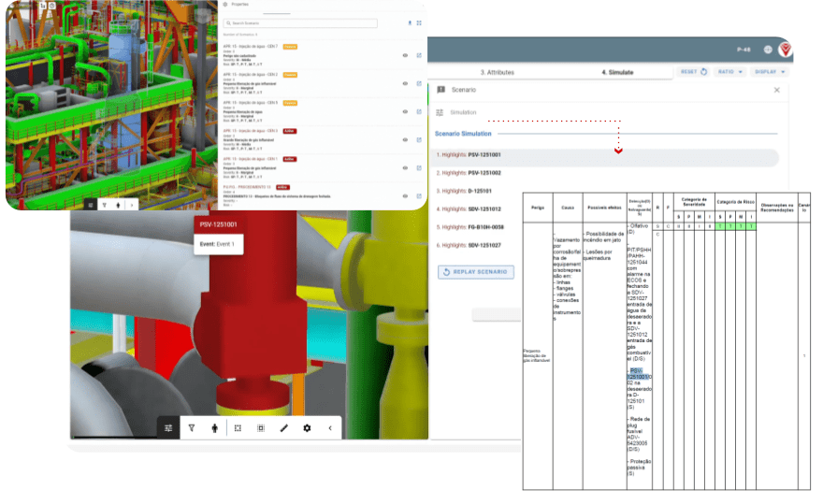Click the Possíveis efeitos column header
Image resolution: width=823 pixels, height=504 pixels.
pos(604,208)
